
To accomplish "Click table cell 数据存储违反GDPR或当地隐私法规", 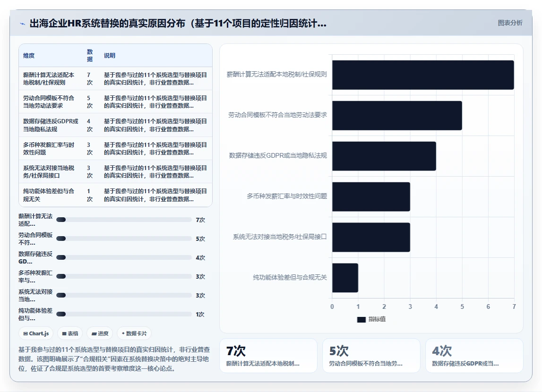I will [51, 125].
